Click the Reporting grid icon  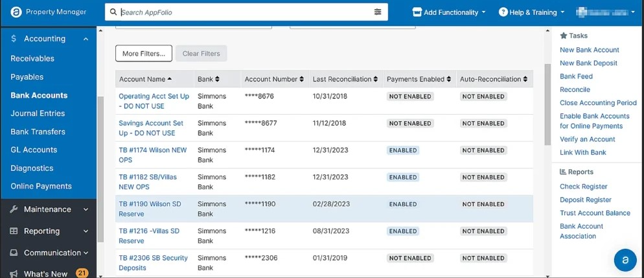14,231
